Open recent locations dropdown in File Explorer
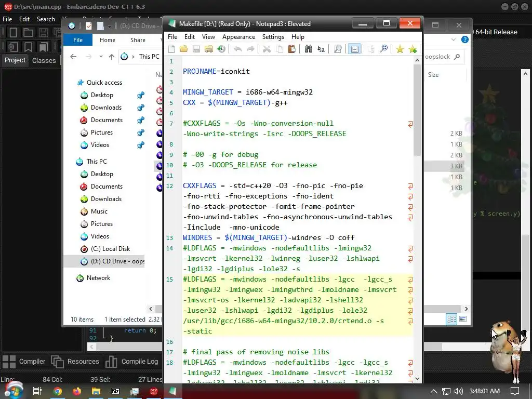532x399 pixels. tap(101, 57)
